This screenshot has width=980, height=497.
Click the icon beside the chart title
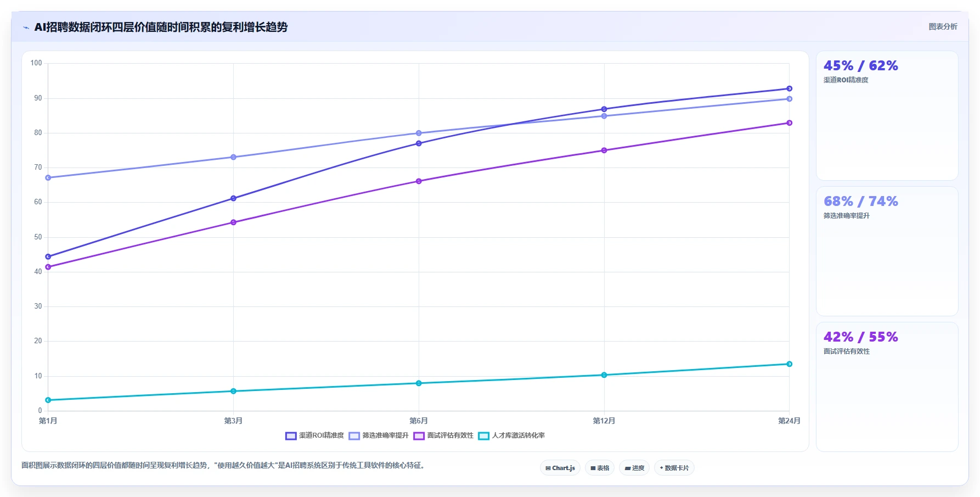[x=26, y=27]
